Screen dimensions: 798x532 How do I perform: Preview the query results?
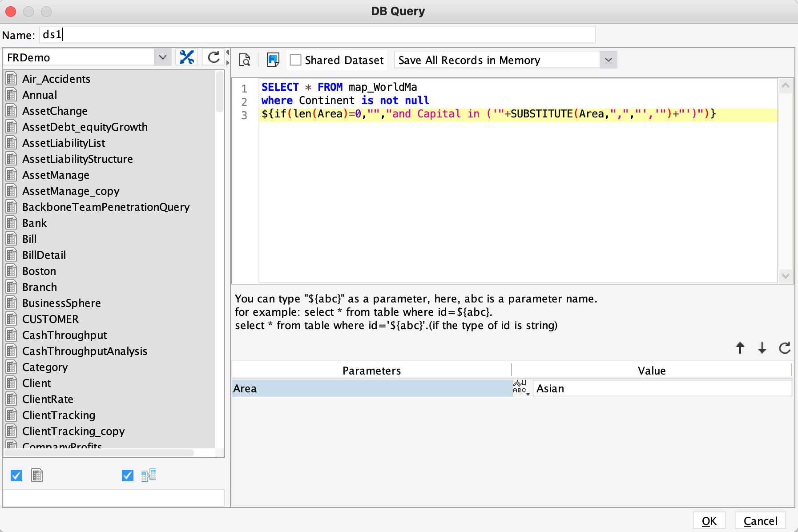tap(244, 60)
